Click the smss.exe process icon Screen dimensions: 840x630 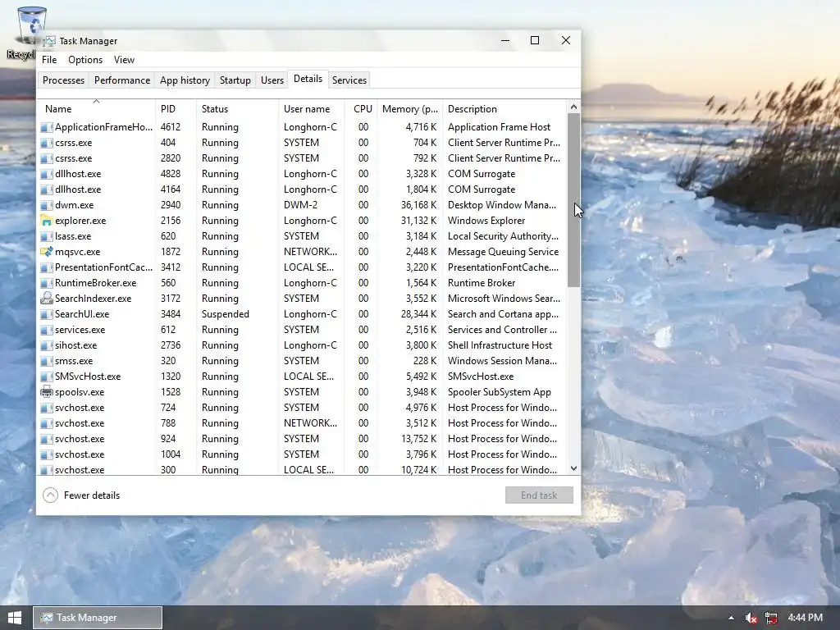47,361
